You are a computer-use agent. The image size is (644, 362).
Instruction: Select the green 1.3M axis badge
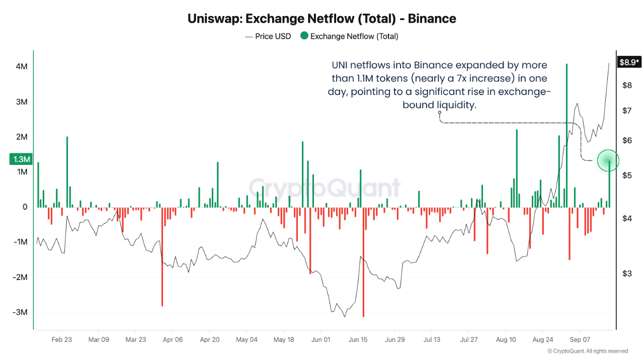click(x=21, y=159)
